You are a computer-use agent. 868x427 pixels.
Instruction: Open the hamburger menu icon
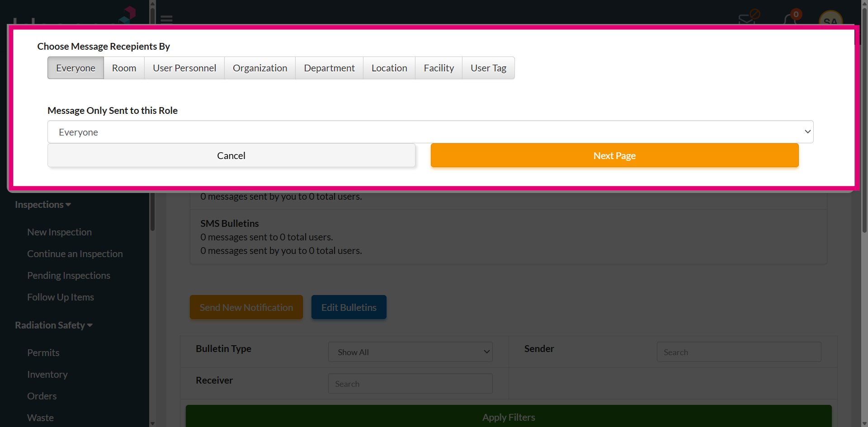[x=166, y=19]
